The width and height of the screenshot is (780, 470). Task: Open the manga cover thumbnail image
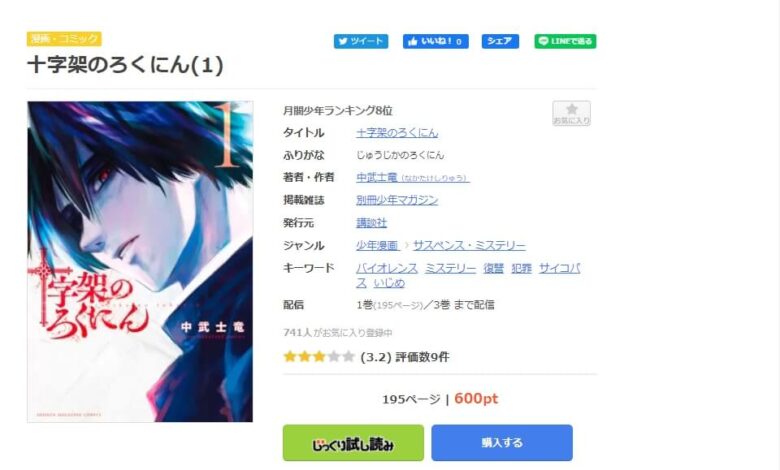tap(140, 262)
